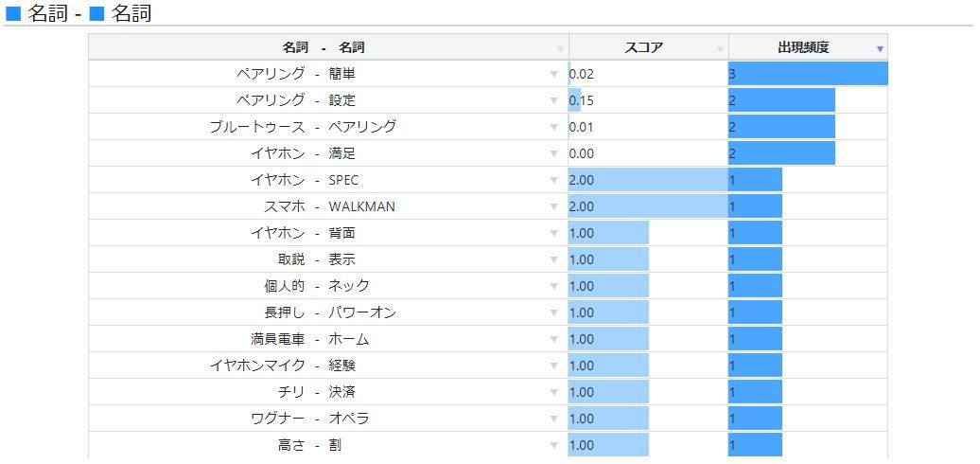Select the イヤホンマイク - 経験 row label
The width and height of the screenshot is (980, 464).
point(283,366)
